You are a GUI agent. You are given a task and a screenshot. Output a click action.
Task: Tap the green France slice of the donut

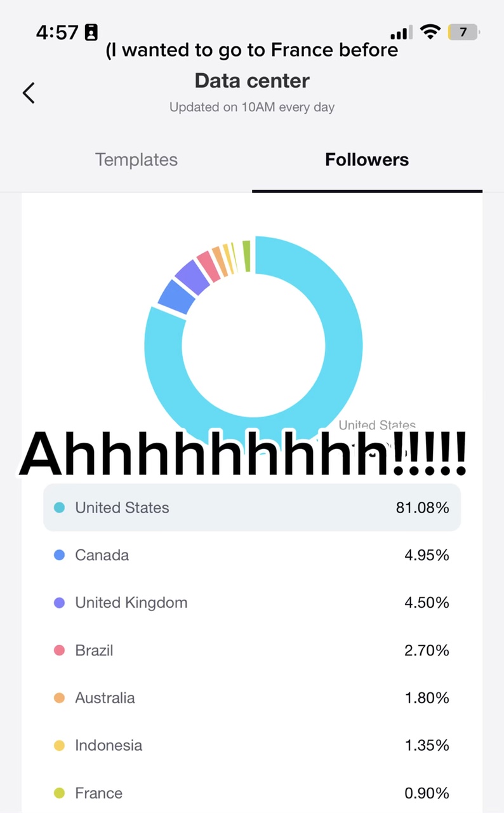pos(246,255)
